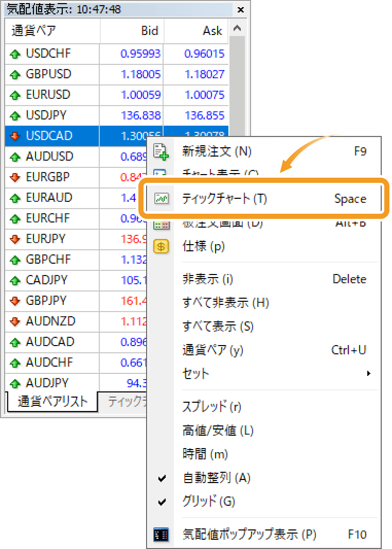Switch to the ティックチャート tab

[x=123, y=402]
